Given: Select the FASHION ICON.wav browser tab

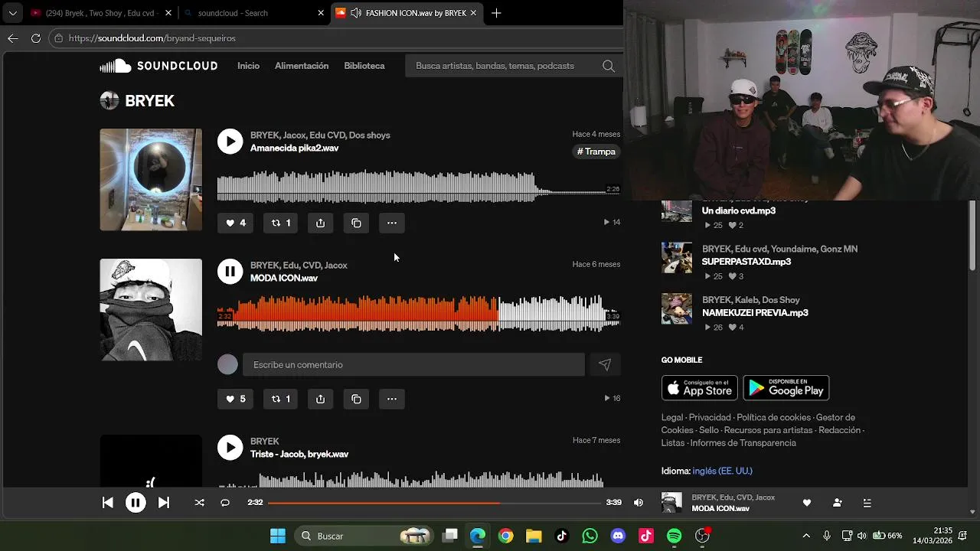Looking at the screenshot, I should pos(407,13).
